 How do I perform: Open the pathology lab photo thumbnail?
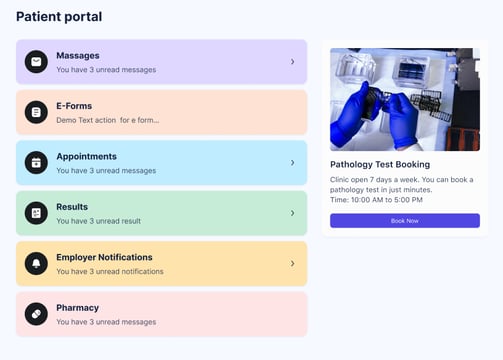point(405,99)
